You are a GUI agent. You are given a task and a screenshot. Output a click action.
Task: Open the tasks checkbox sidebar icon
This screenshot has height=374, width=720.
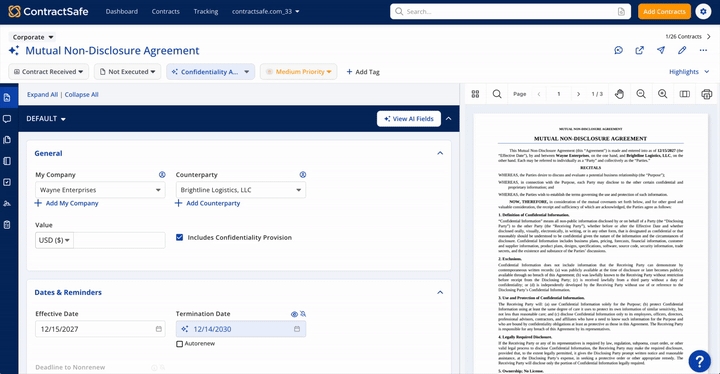coord(7,182)
